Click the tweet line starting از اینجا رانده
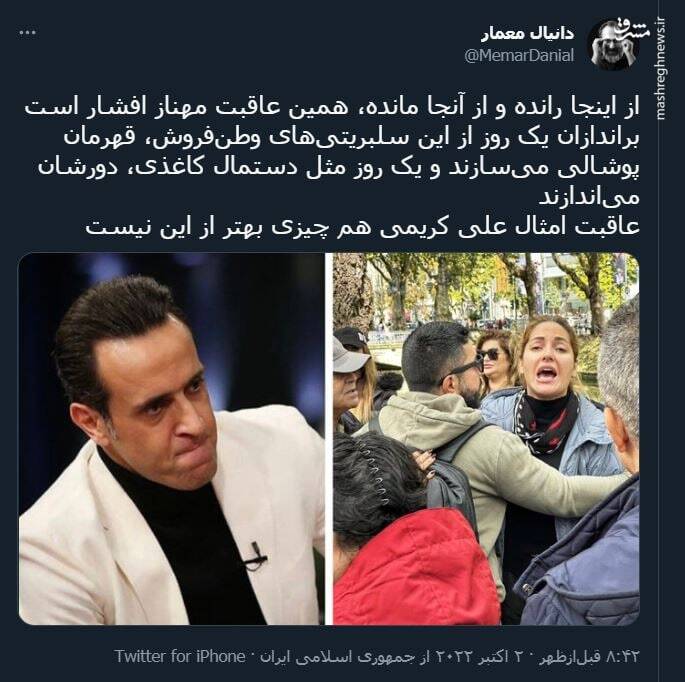The image size is (685, 682). (x=332, y=107)
